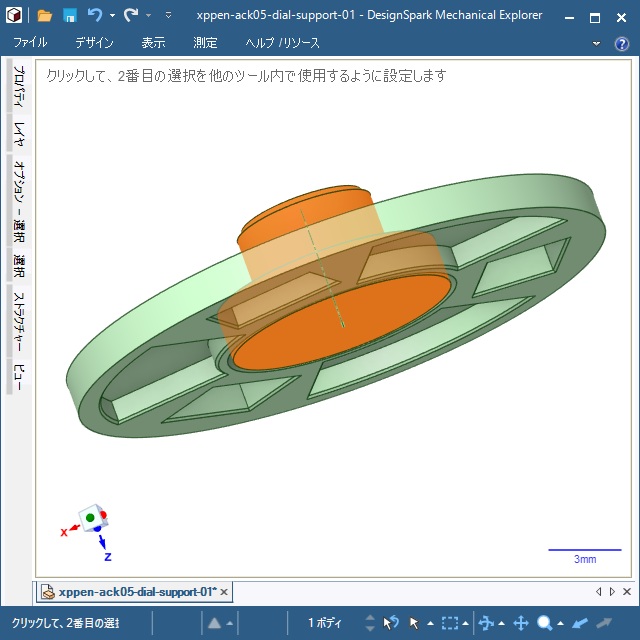This screenshot has height=640, width=640.
Task: Open the ストラクチャー side panel tab
Action: [18, 322]
